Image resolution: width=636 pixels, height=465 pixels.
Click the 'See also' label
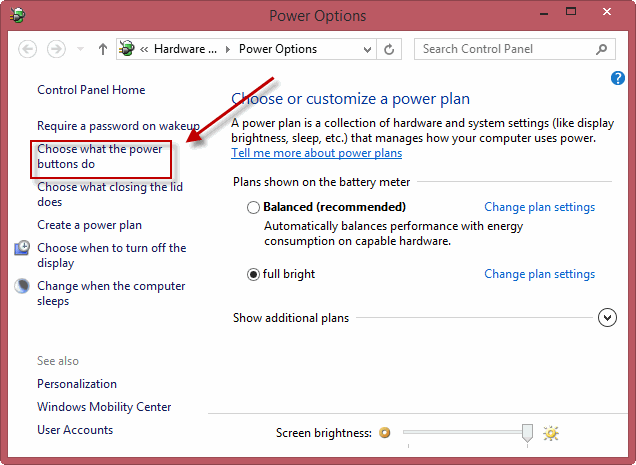coord(58,361)
